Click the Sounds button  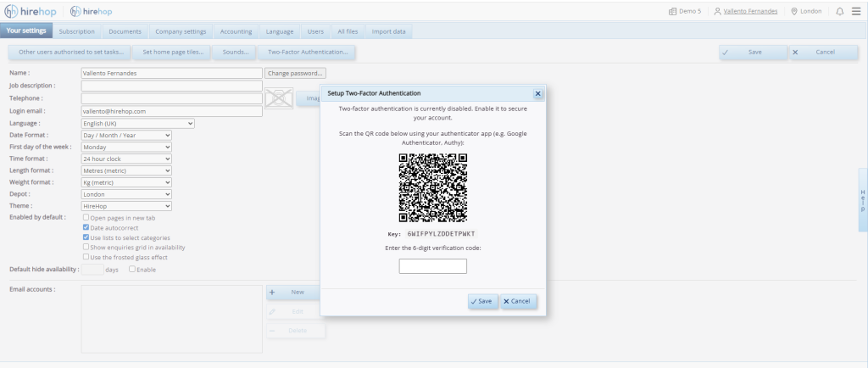(236, 52)
